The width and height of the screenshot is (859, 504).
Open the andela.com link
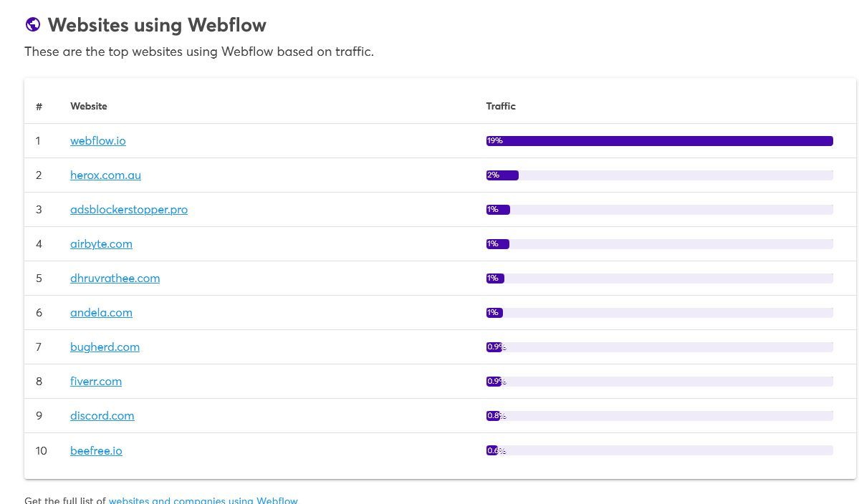(101, 312)
